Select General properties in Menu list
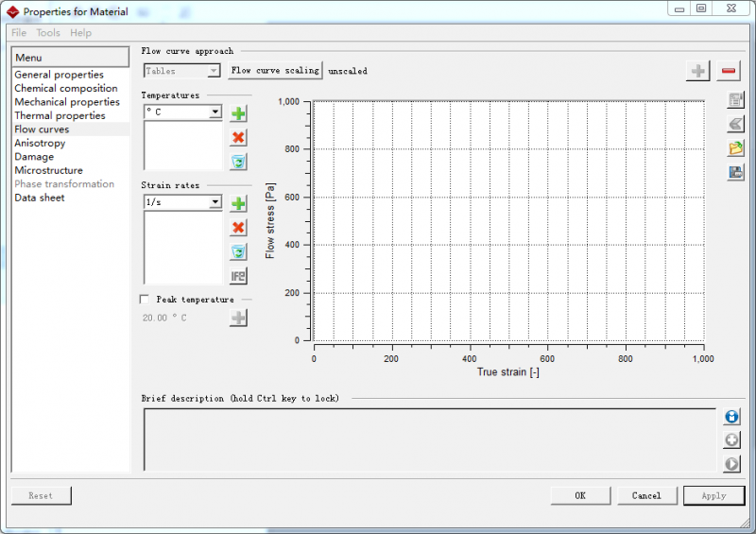 [59, 75]
